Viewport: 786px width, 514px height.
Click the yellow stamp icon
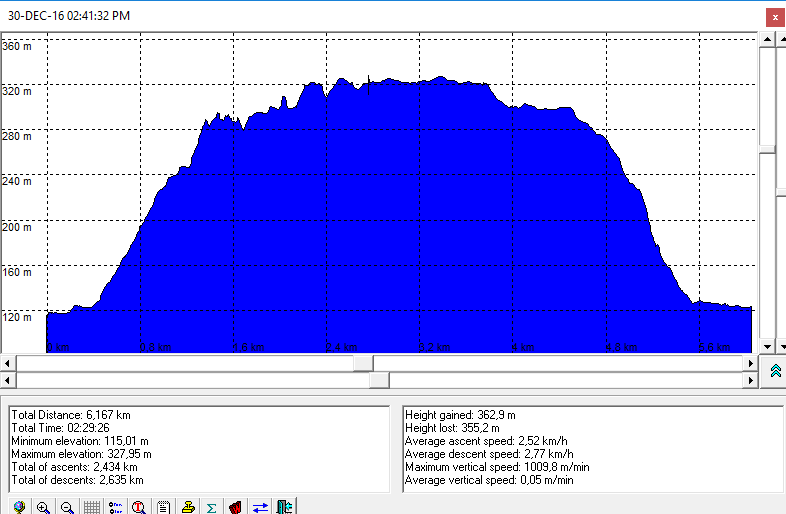(x=188, y=507)
